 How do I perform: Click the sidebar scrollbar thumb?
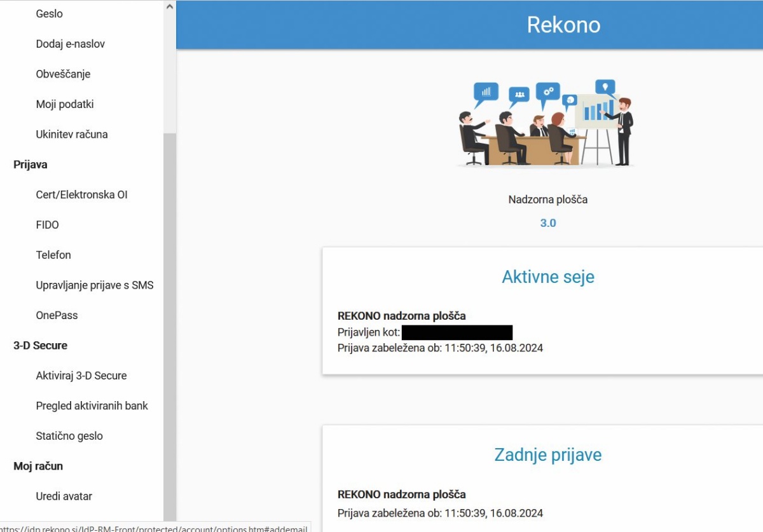coord(169,327)
